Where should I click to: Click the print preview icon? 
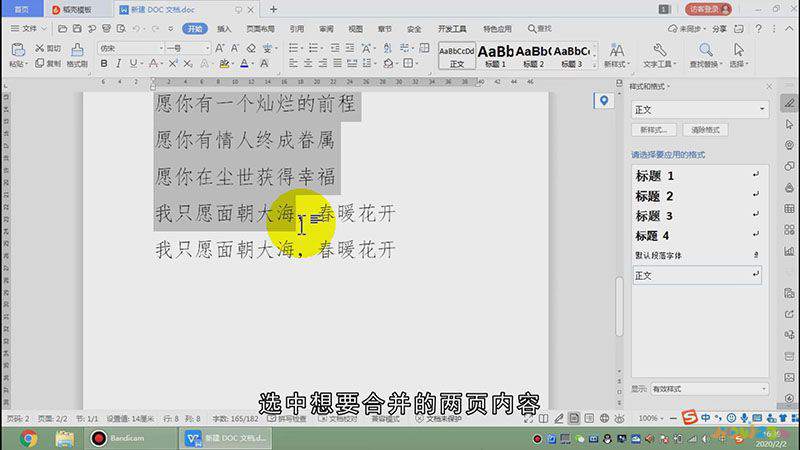click(x=121, y=29)
